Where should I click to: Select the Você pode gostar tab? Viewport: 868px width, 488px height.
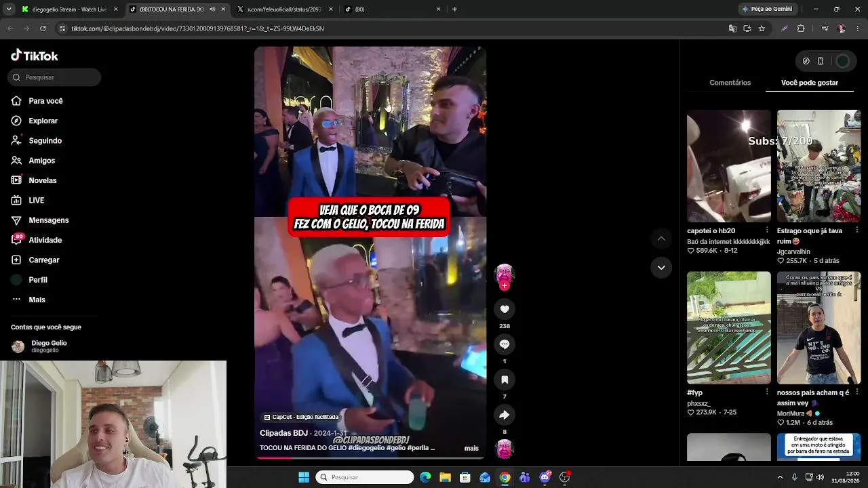coord(810,83)
